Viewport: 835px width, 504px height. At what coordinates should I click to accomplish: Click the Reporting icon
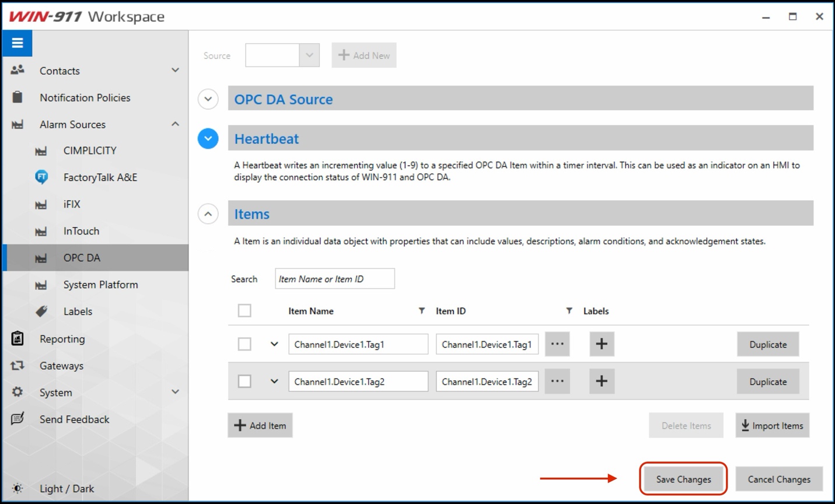18,338
